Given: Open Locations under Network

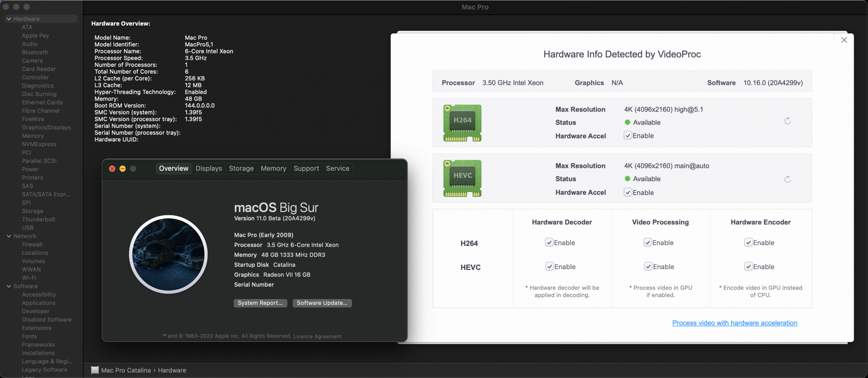Looking at the screenshot, I should point(35,253).
